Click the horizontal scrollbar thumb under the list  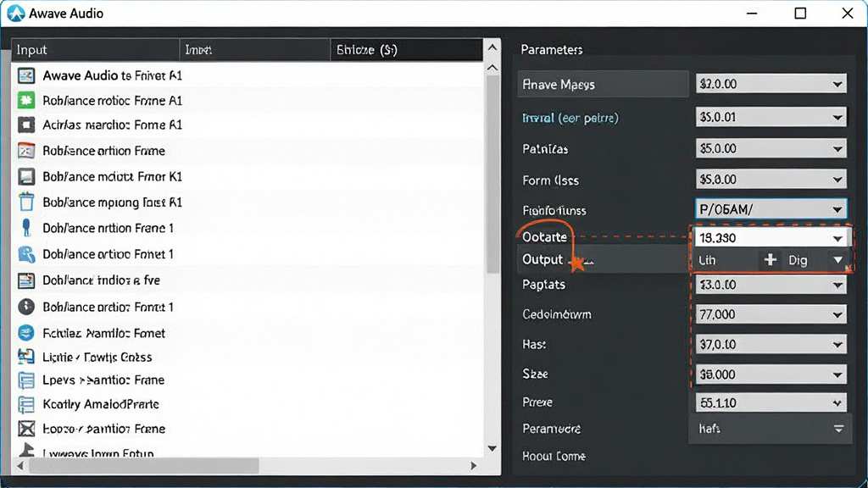click(144, 466)
